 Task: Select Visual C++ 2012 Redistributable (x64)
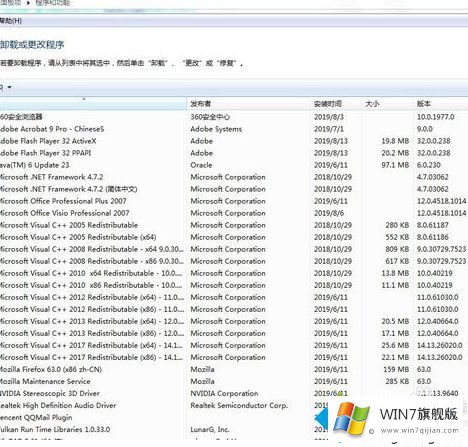(x=92, y=297)
